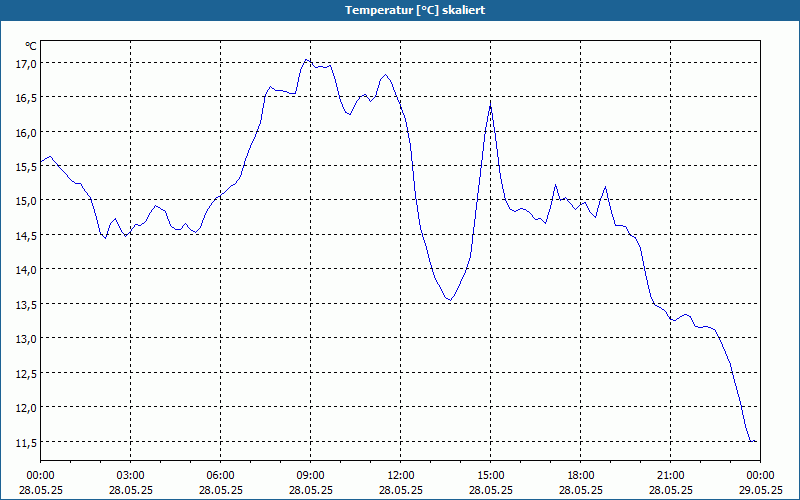
Task: Click the 17,0 y-axis label
Action: [x=26, y=64]
